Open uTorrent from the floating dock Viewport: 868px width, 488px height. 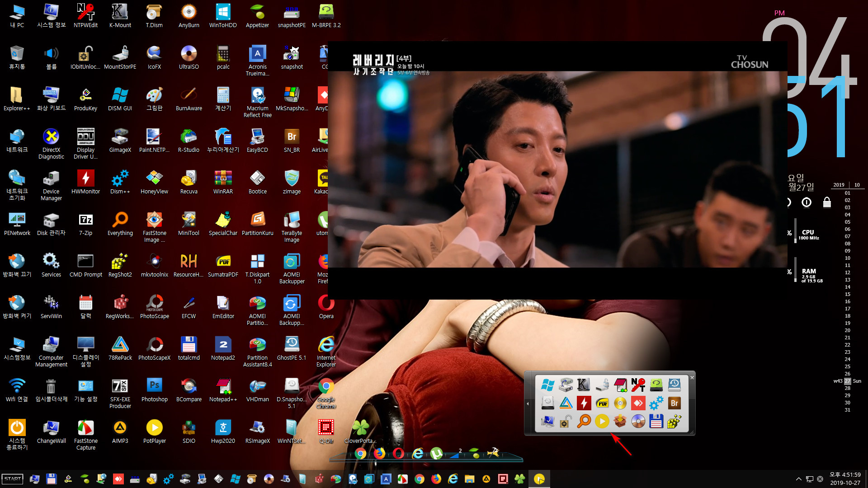[x=436, y=453]
